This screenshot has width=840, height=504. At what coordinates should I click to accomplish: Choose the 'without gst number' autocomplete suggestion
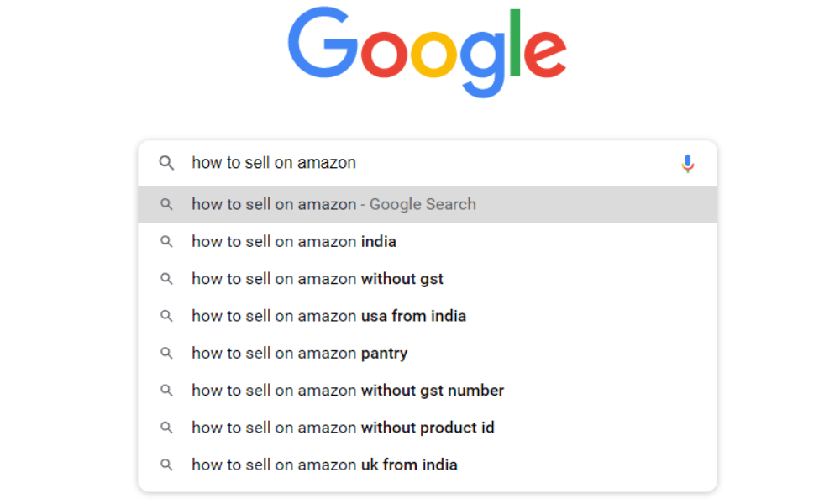point(348,391)
